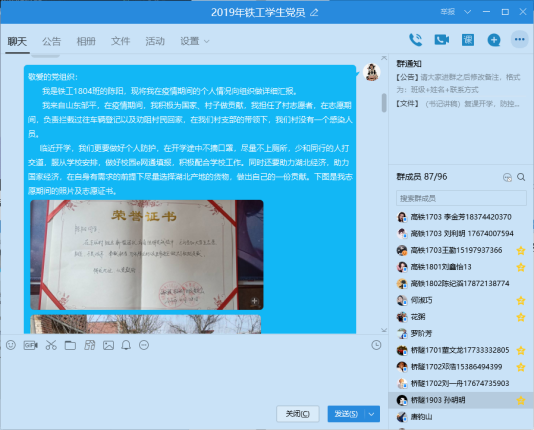Invite new members with the plus icon
Image resolution: width=534 pixels, height=430 pixels.
[494, 40]
